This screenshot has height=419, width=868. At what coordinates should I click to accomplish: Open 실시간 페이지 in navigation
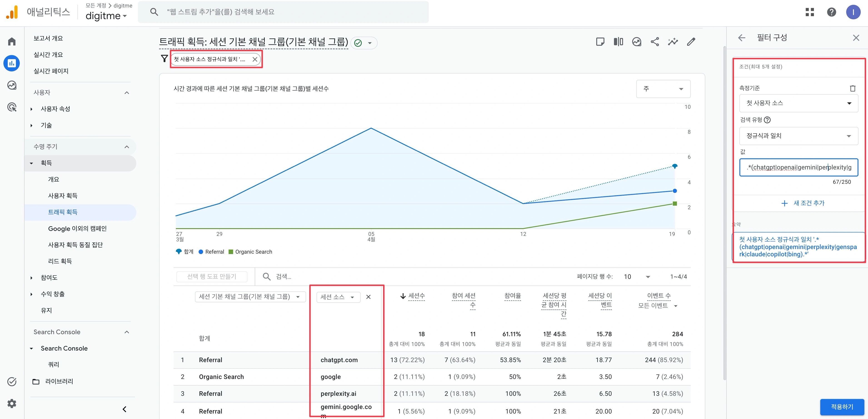tap(51, 71)
